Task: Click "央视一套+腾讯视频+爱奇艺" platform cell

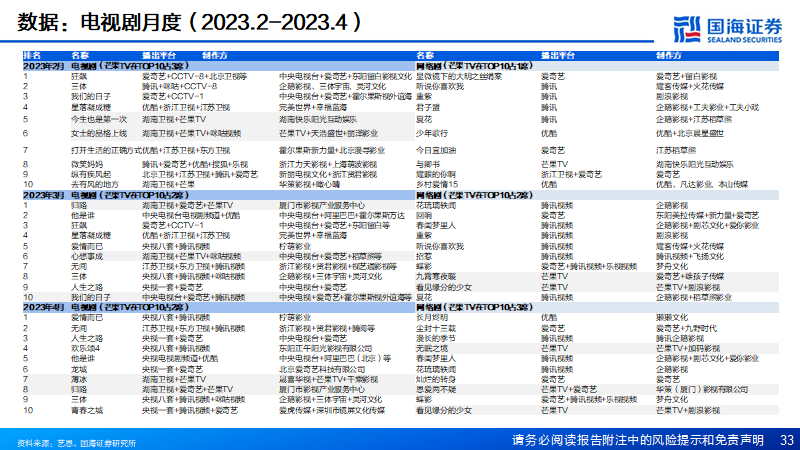Action: [190, 410]
